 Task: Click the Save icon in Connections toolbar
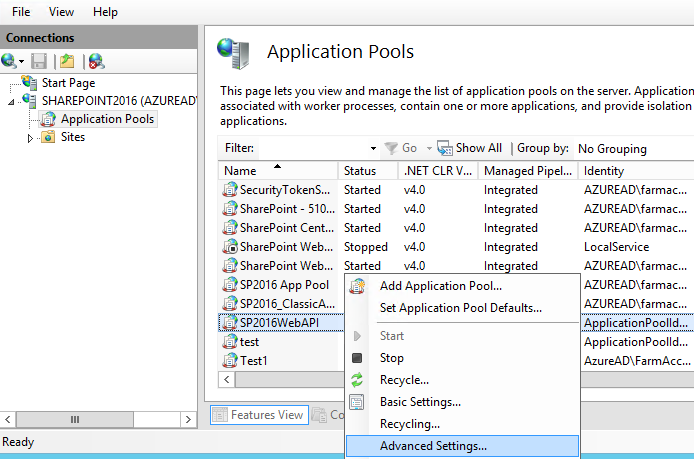click(x=39, y=61)
